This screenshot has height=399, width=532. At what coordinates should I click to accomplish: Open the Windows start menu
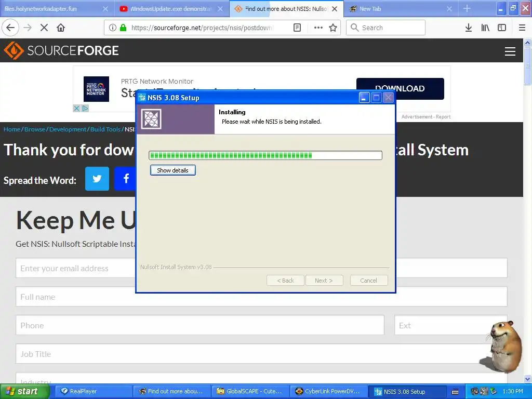point(24,391)
